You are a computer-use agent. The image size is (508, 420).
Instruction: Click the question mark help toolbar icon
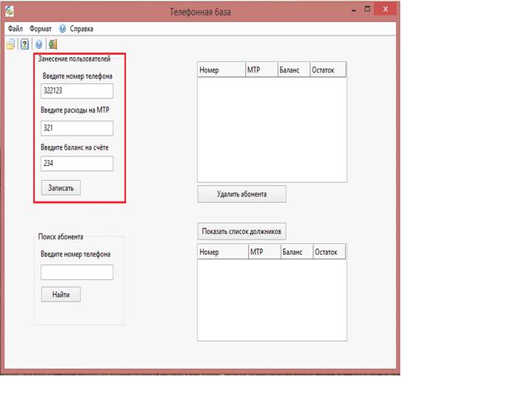[24, 44]
